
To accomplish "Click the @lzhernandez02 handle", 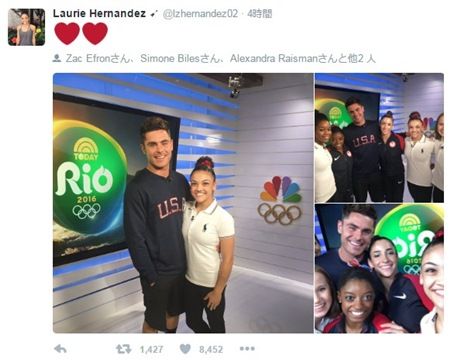I will coord(200,14).
